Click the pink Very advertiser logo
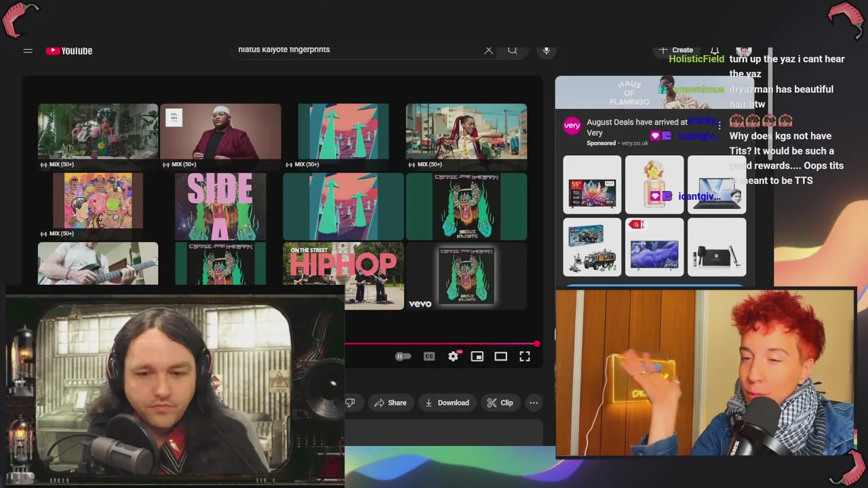 [572, 125]
